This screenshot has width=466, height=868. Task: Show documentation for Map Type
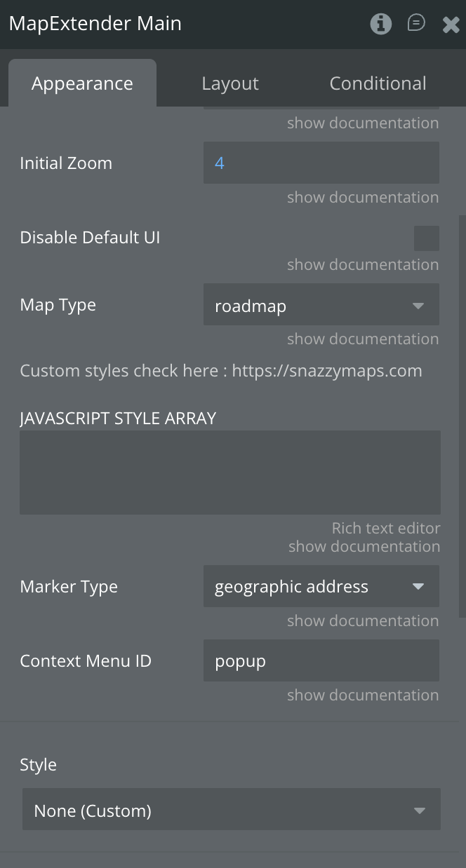pos(363,339)
